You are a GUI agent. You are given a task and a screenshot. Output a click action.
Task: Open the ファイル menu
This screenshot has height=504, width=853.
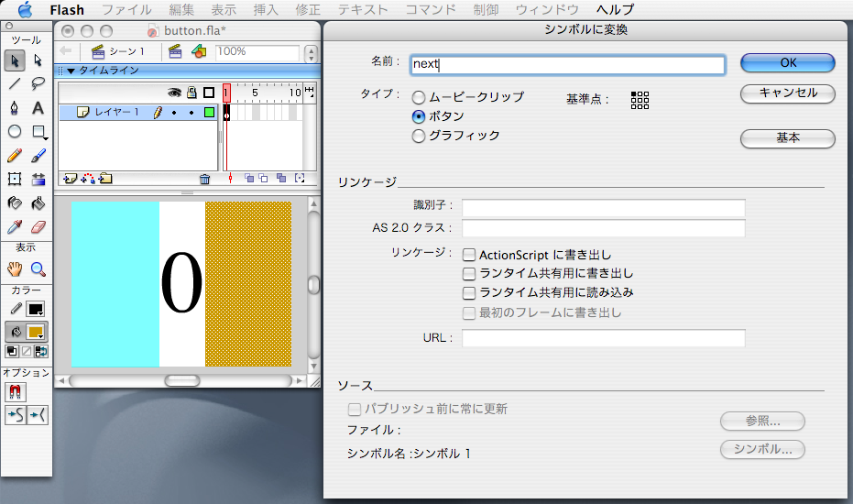point(126,10)
